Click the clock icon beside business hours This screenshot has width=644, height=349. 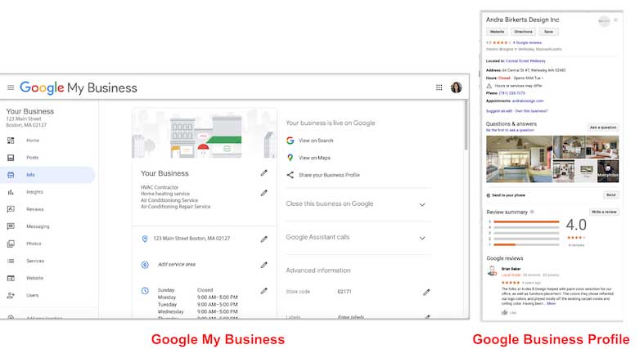tap(145, 291)
